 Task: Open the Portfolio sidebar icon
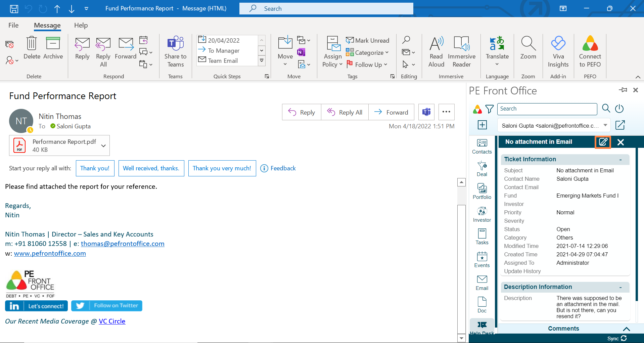482,191
